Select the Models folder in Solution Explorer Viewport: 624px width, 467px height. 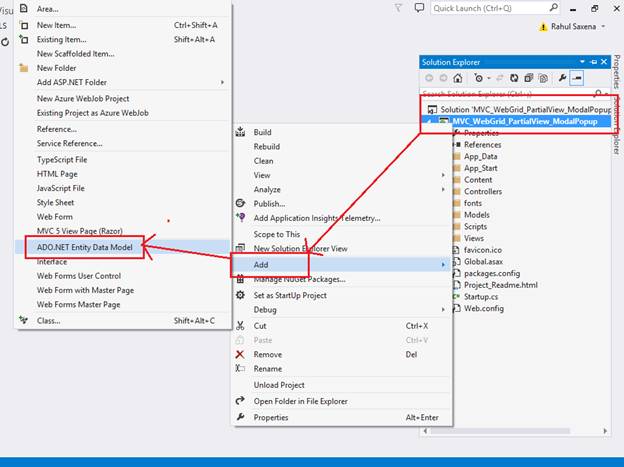[477, 215]
